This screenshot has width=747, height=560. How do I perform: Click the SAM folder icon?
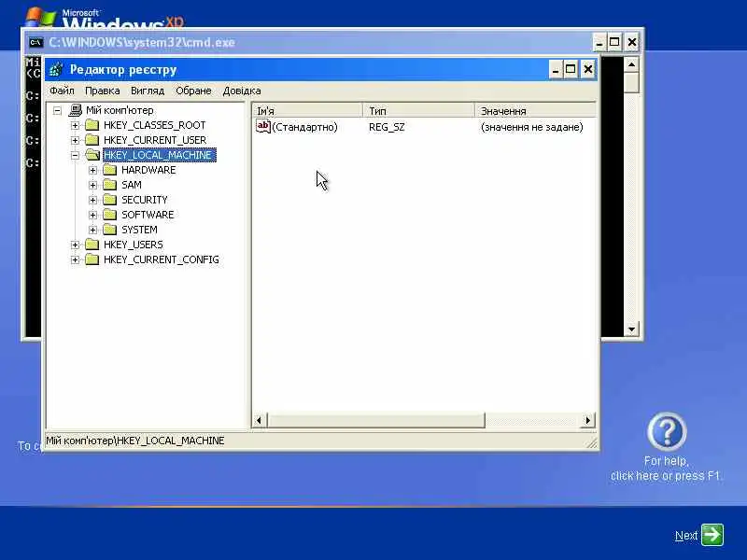click(110, 185)
